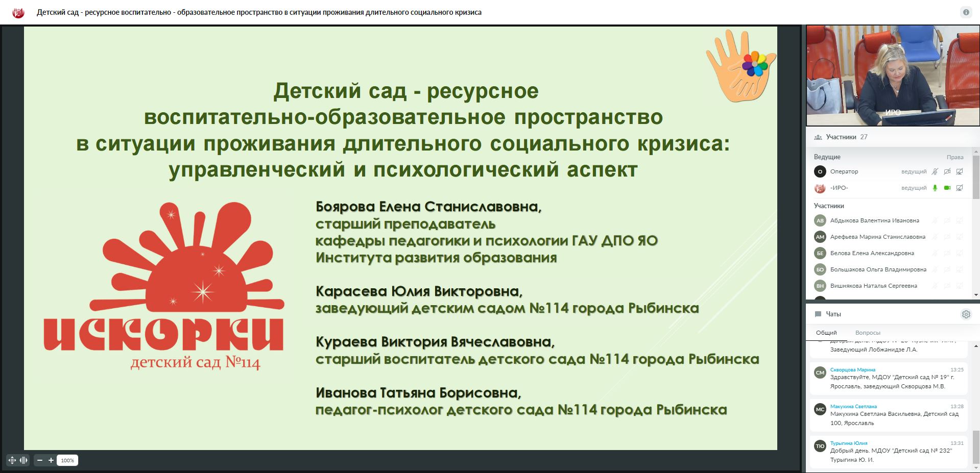The width and height of the screenshot is (980, 473).
Task: Click the АМ avatar of Арефьева
Action: point(820,237)
